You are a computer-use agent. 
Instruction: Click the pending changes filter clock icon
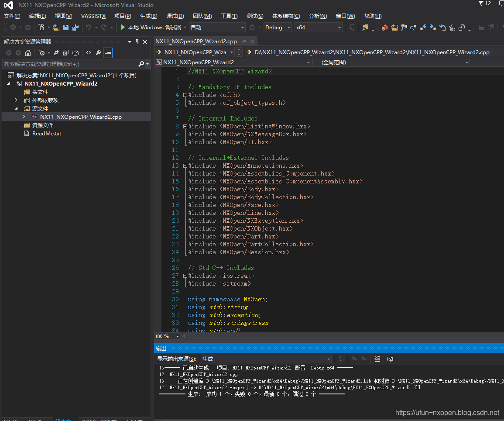click(x=42, y=53)
